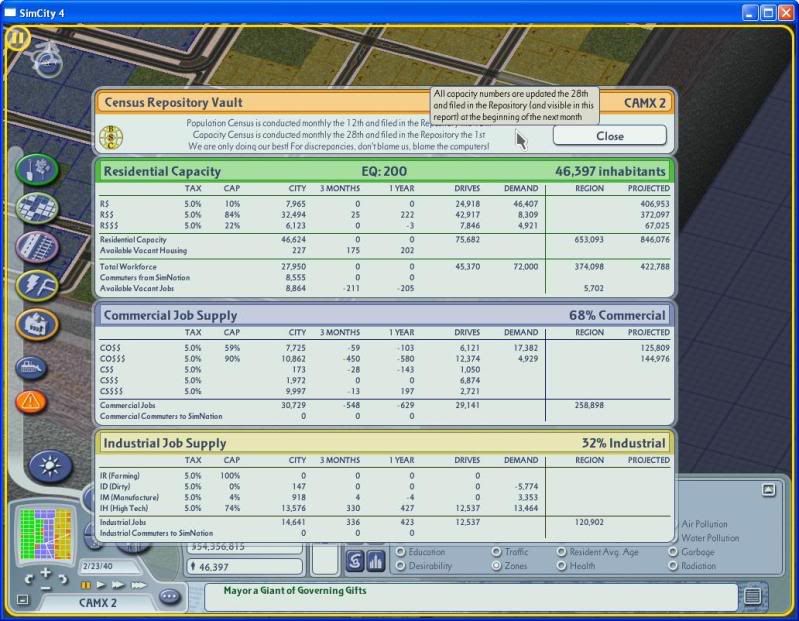Viewport: 799px width, 621px height.
Task: Zoom out with the minus button
Action: [x=45, y=587]
